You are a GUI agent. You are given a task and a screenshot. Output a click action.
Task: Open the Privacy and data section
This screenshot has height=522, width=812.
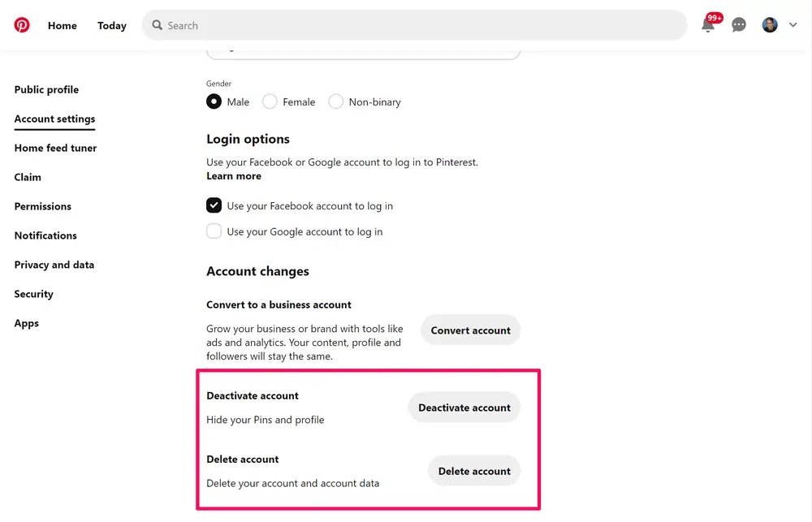point(54,264)
